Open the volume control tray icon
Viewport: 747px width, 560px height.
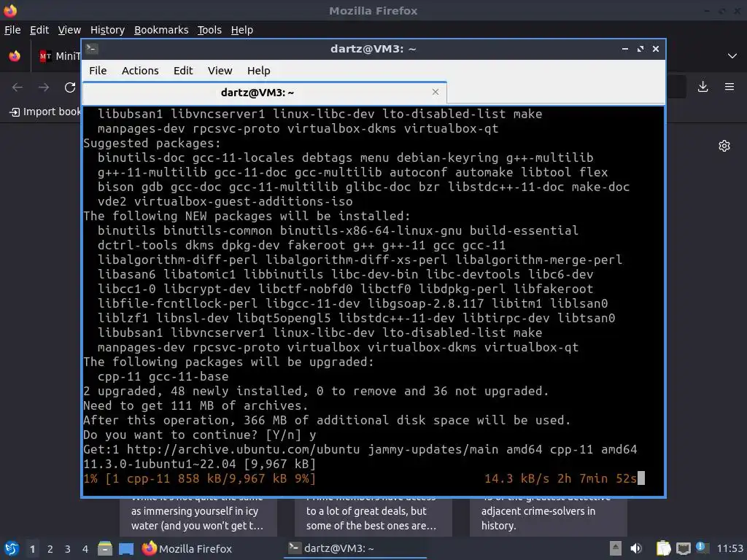pyautogui.click(x=636, y=548)
